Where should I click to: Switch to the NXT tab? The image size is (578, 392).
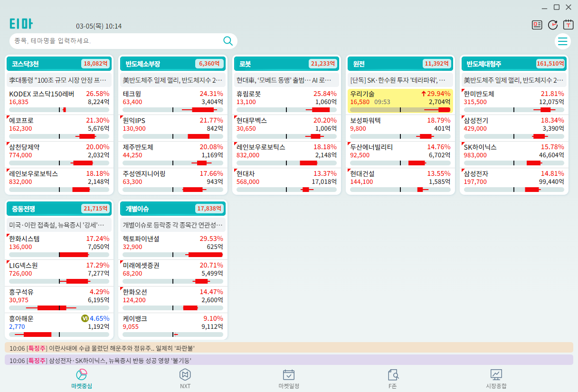(185, 379)
